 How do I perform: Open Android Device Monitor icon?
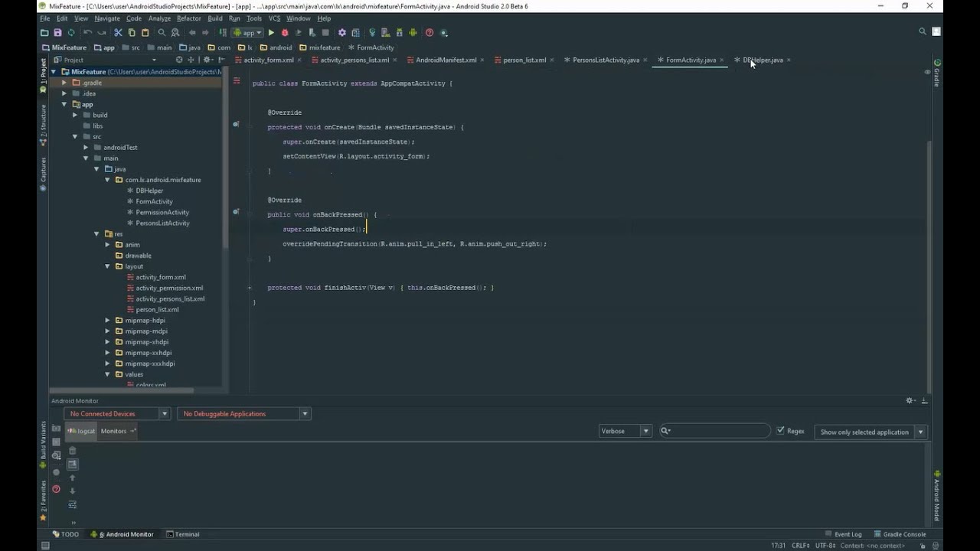click(x=413, y=33)
